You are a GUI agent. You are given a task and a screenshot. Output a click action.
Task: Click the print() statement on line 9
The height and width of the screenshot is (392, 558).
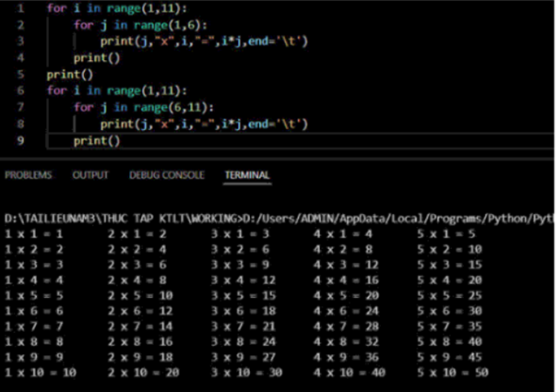click(97, 140)
